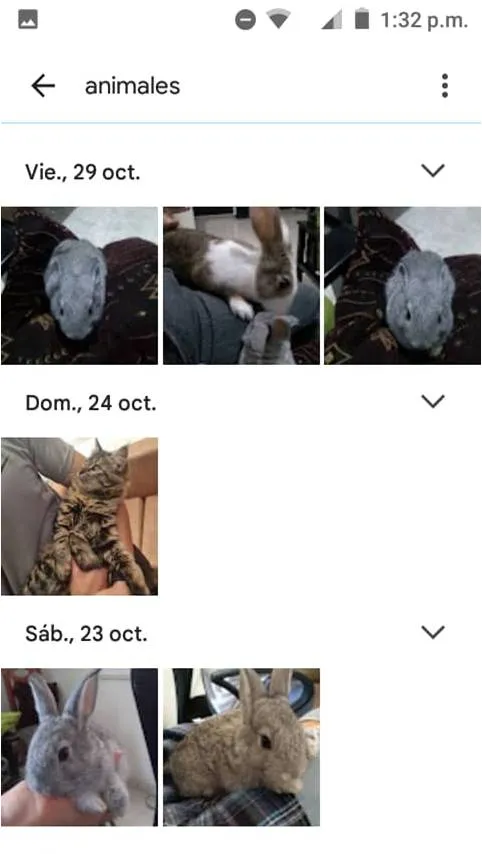Select the Dom., 24 oct. date header
Screen dimensions: 482x854
point(90,403)
